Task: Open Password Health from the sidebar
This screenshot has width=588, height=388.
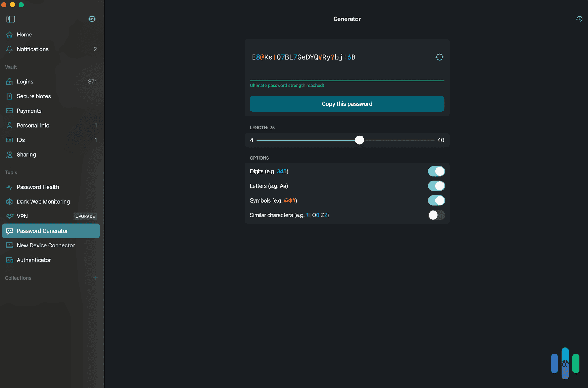Action: (x=38, y=187)
